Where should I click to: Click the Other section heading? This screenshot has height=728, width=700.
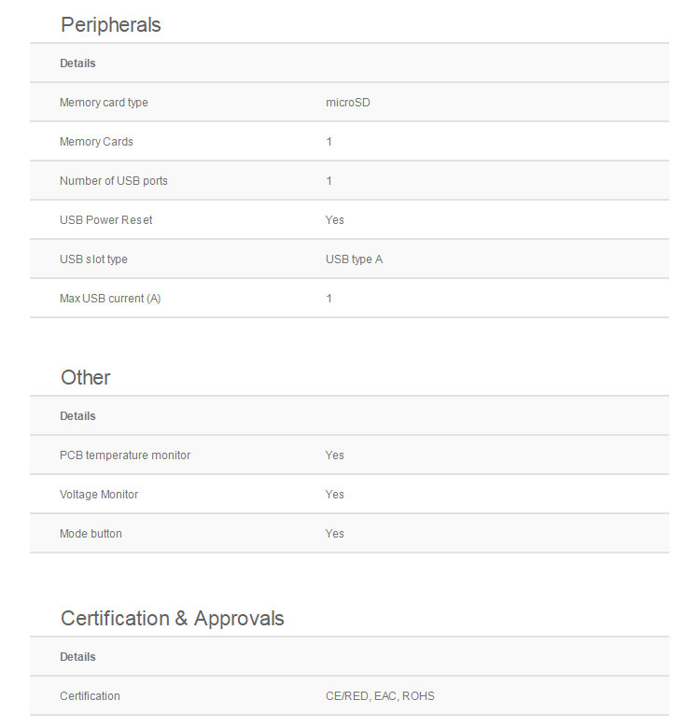coord(85,378)
